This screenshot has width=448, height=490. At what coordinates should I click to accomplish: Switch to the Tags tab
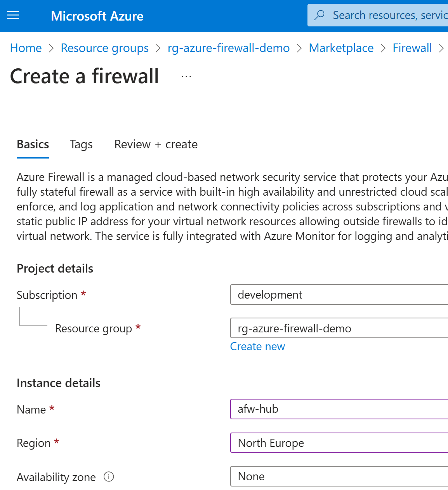[x=81, y=144]
